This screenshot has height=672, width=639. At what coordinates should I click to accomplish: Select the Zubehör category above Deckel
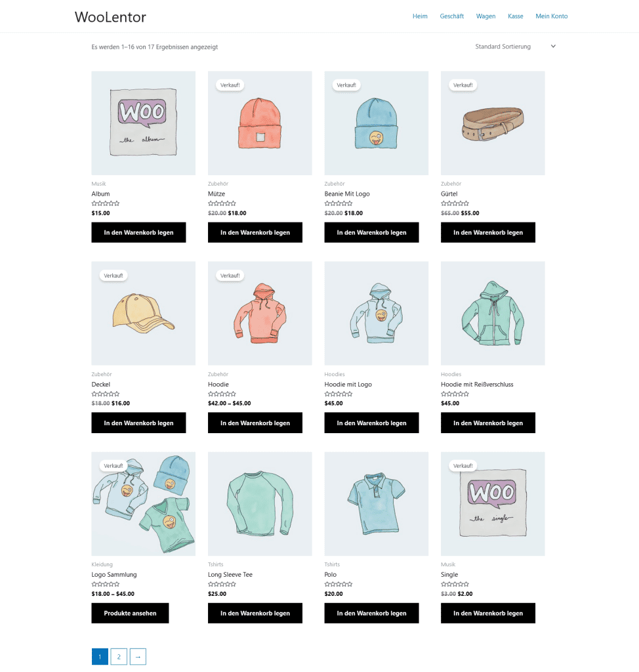click(x=102, y=374)
